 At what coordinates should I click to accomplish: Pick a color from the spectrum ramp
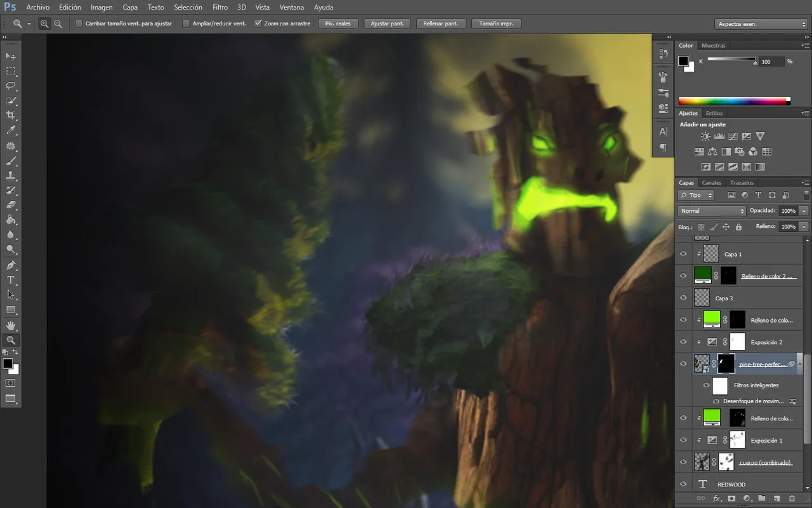tap(734, 101)
